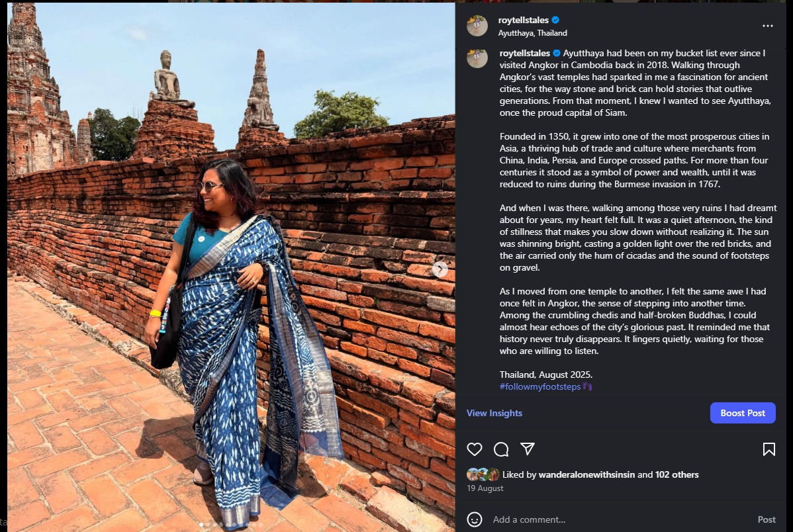
Task: Advance to next photo with carousel arrow
Action: tap(440, 269)
